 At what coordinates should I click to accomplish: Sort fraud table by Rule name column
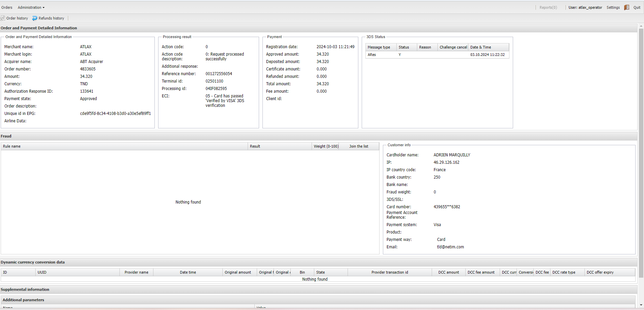tap(12, 146)
